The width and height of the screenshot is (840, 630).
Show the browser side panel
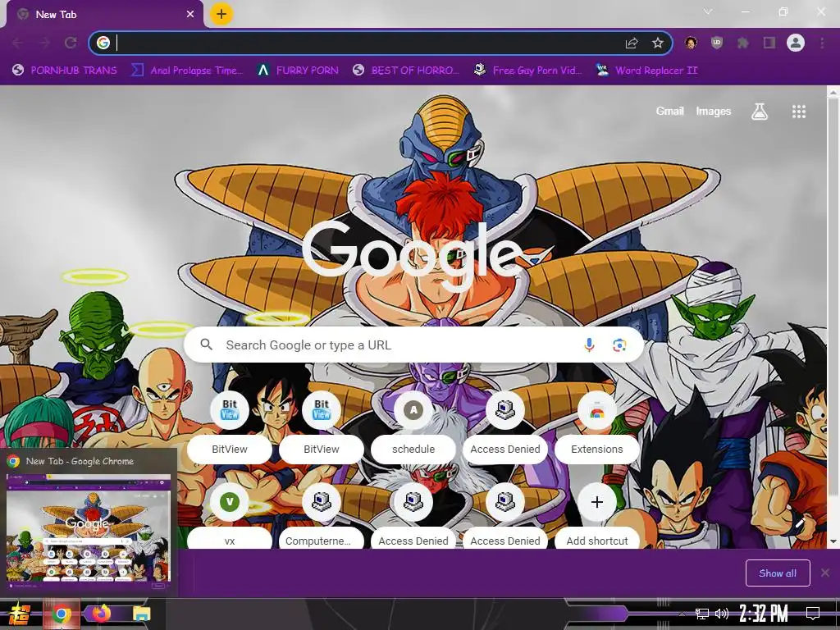769,43
